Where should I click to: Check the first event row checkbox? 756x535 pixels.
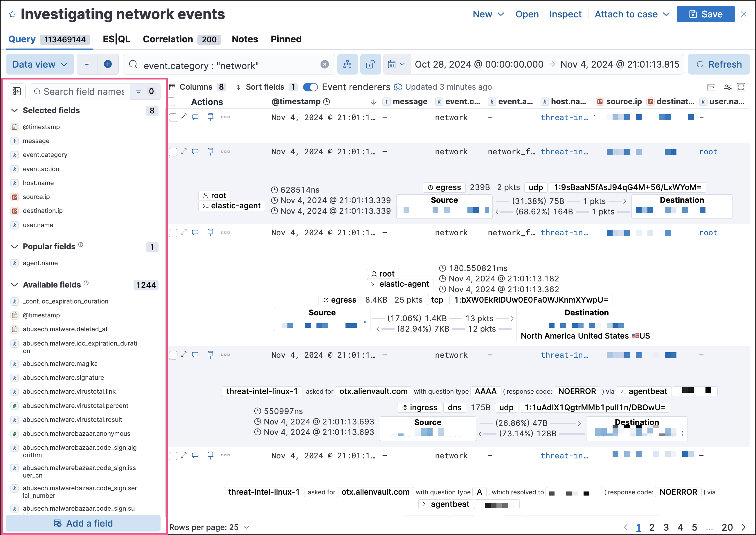[173, 117]
